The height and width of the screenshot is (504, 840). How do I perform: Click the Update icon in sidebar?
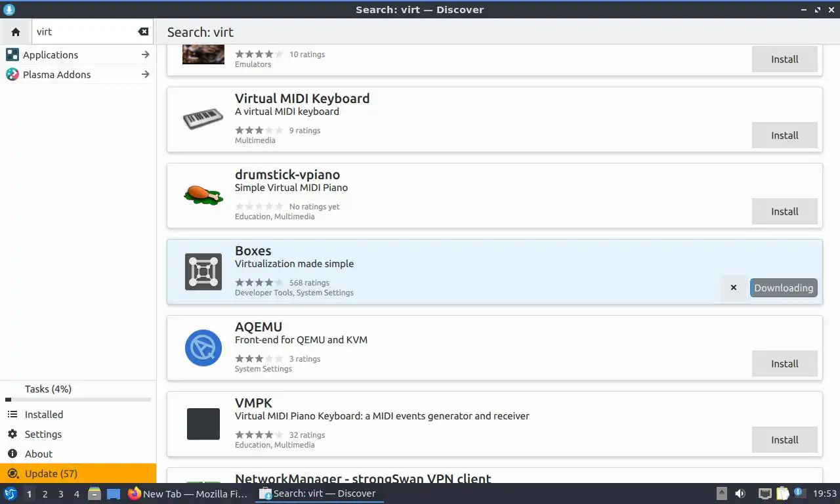12,474
